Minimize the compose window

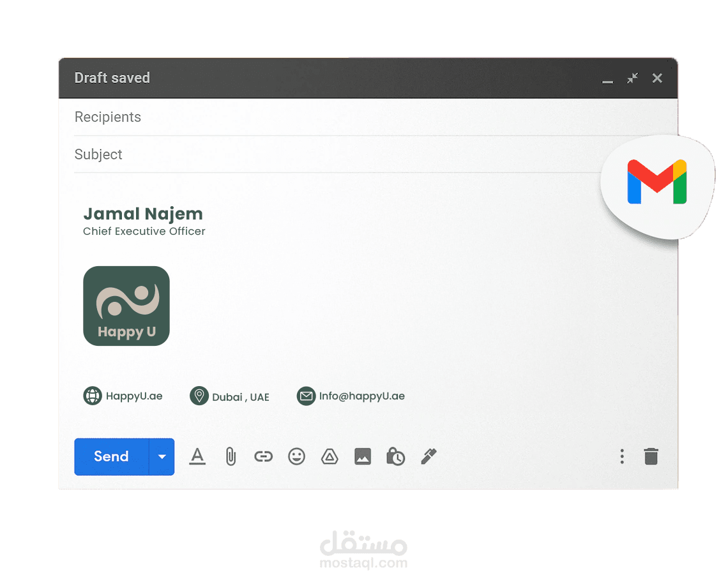tap(608, 82)
